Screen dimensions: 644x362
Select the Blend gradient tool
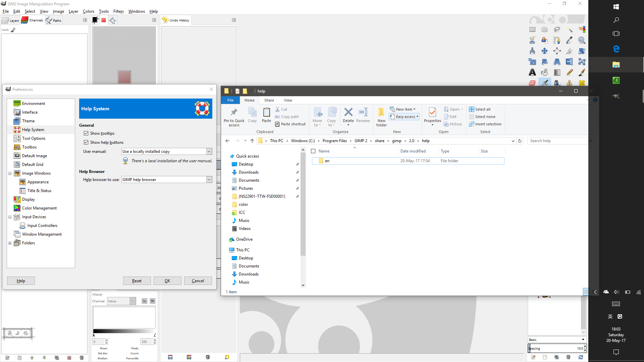[557, 72]
